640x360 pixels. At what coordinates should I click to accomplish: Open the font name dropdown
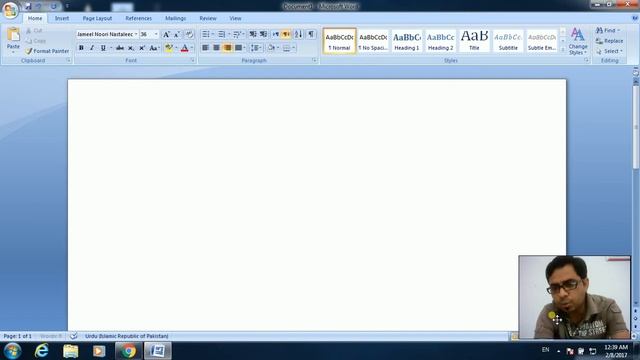136,34
